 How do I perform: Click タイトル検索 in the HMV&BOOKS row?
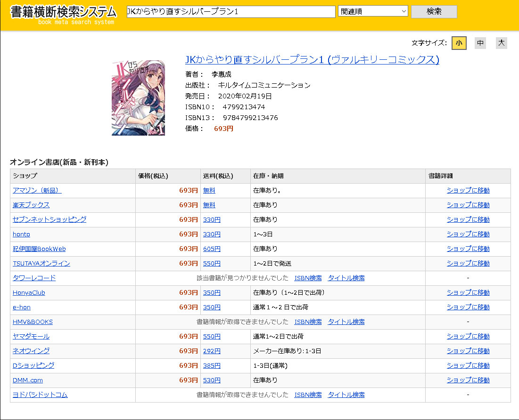346,322
